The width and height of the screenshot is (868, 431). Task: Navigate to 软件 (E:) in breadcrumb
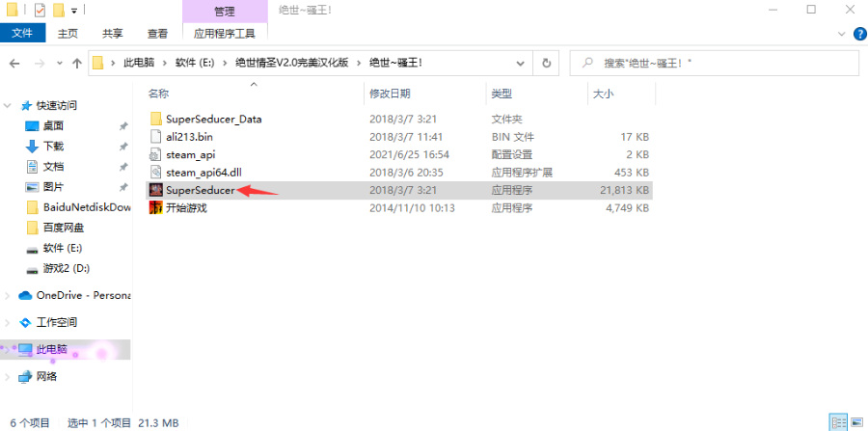point(194,63)
